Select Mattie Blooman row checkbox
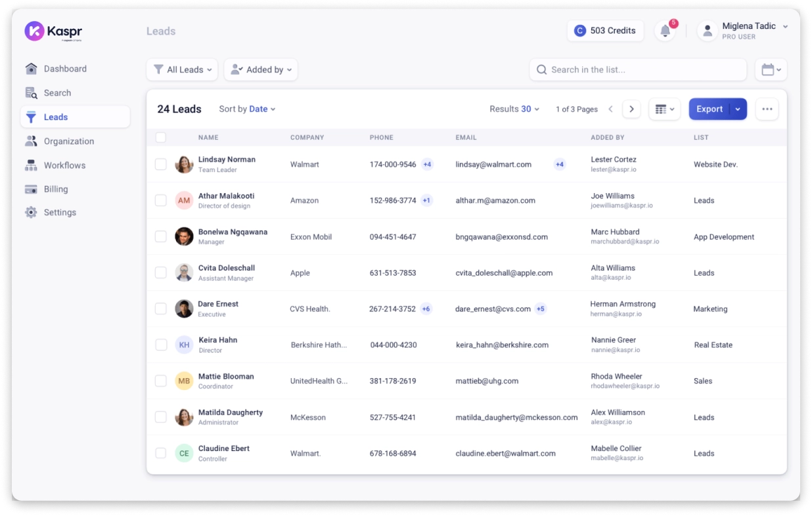Screen dimensions: 812x516 161,381
